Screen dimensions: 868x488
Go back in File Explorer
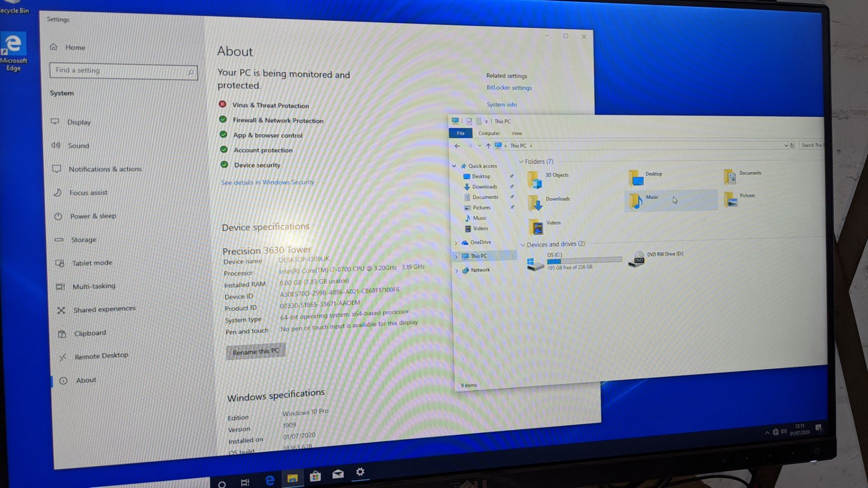[x=457, y=145]
